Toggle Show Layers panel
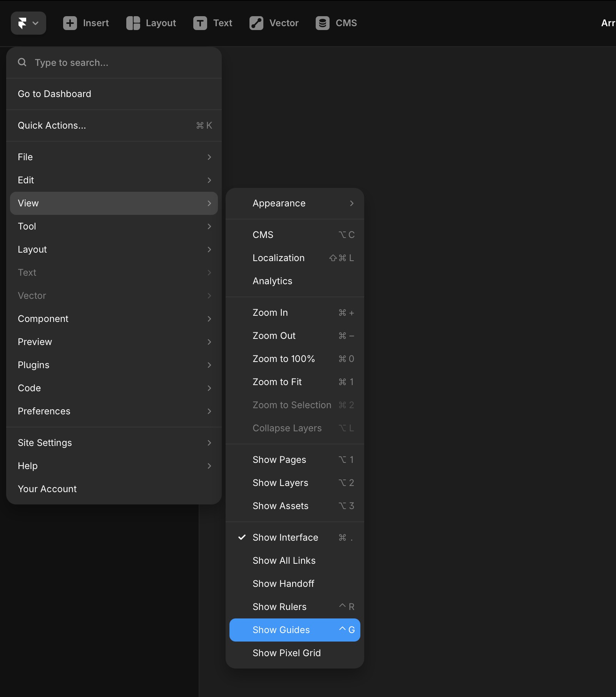Viewport: 616px width, 697px height. (x=295, y=483)
